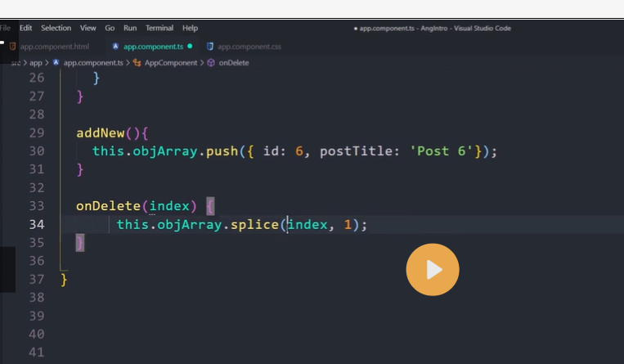Viewport: 624px width, 364px height.
Task: Click the CSS file icon on app.component.css tab
Action: pos(210,47)
